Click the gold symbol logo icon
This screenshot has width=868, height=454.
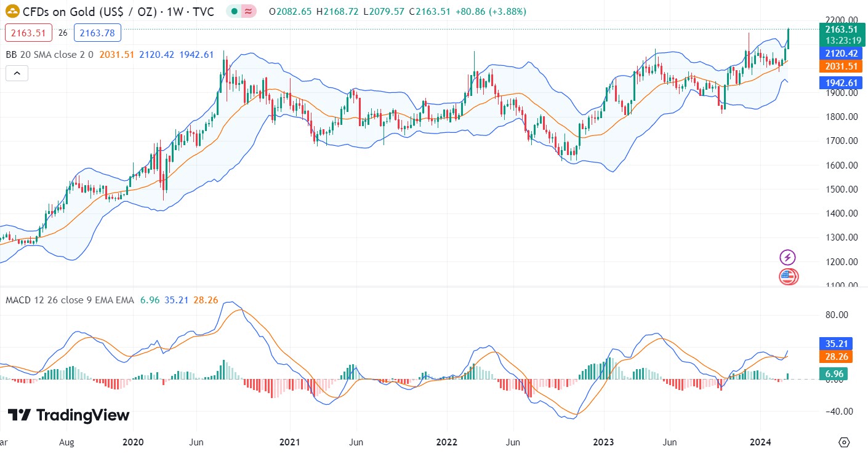12,11
